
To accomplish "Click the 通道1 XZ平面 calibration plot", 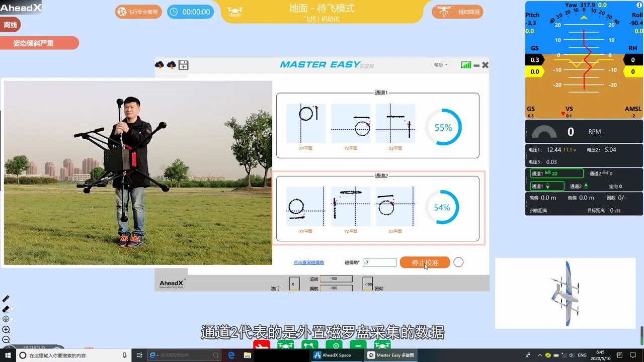I will [x=395, y=124].
